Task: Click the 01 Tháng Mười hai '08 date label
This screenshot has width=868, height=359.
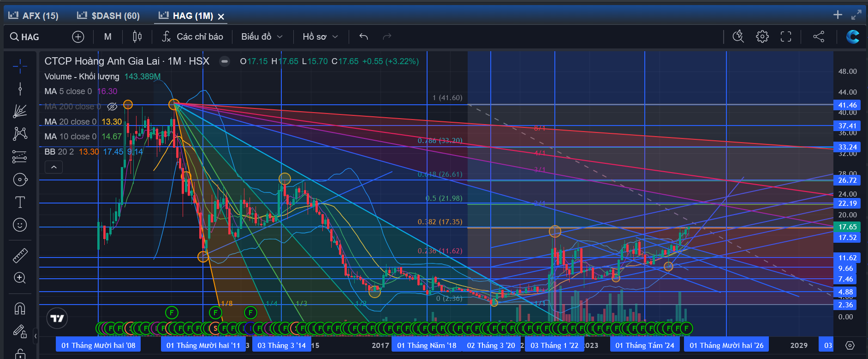Action: click(x=98, y=345)
